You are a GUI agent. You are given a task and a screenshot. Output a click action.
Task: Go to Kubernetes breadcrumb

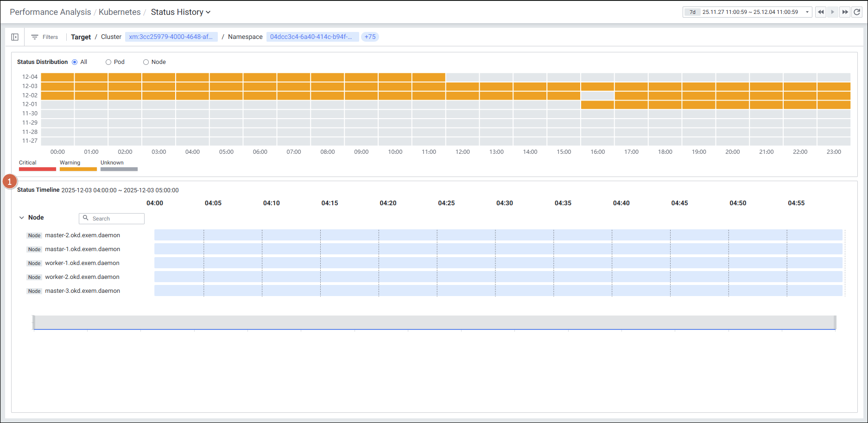pyautogui.click(x=120, y=12)
